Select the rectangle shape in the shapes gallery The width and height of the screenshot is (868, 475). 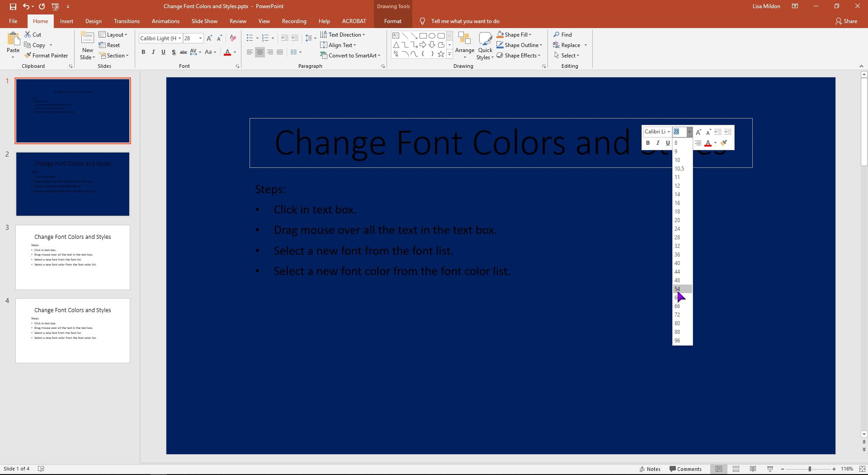423,35
